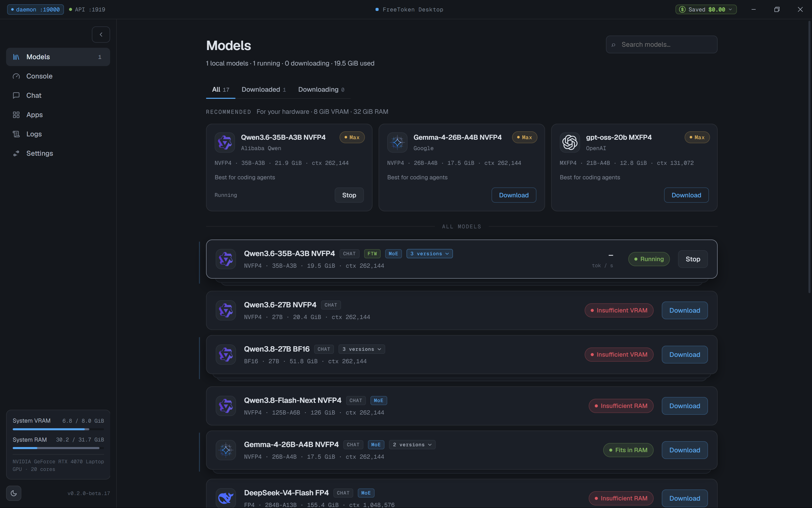
Task: Toggle dark mode with the moon icon
Action: click(14, 493)
